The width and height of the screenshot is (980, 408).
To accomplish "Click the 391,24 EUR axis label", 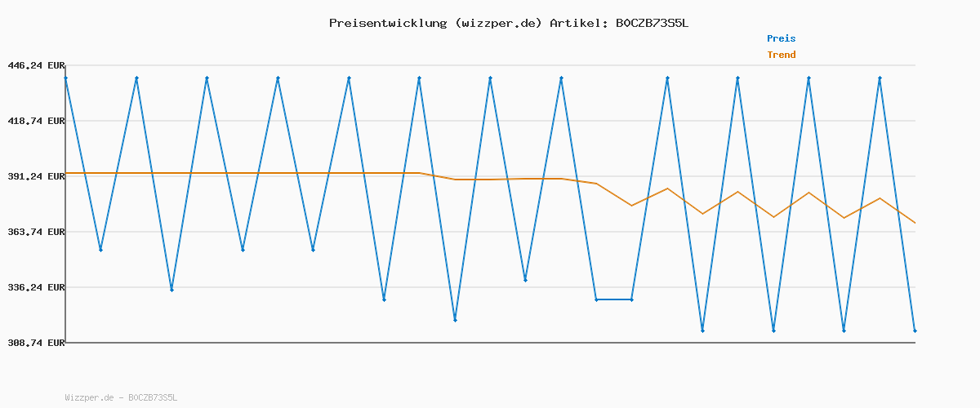I will (x=37, y=176).
